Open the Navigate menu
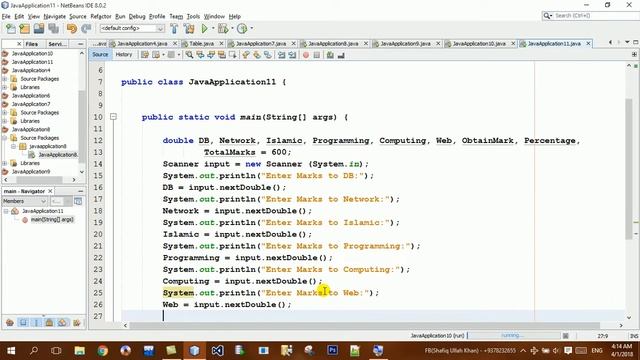The width and height of the screenshot is (640, 360). (x=55, y=16)
